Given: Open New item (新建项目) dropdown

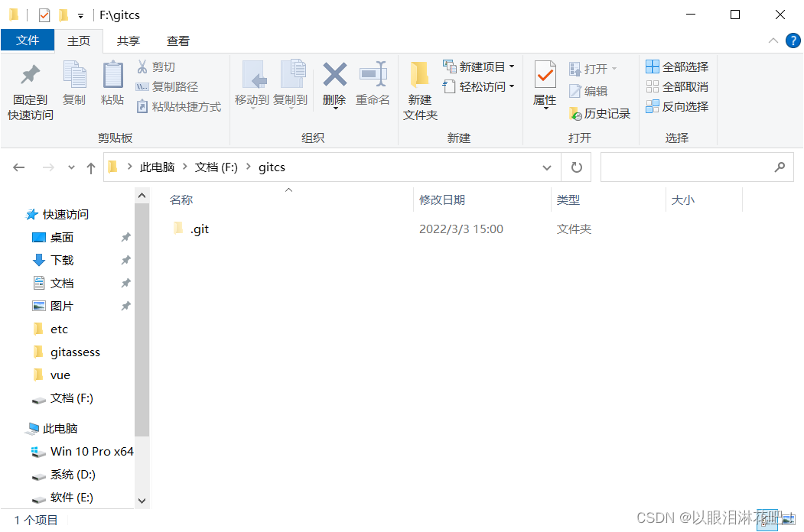Looking at the screenshot, I should coord(479,66).
